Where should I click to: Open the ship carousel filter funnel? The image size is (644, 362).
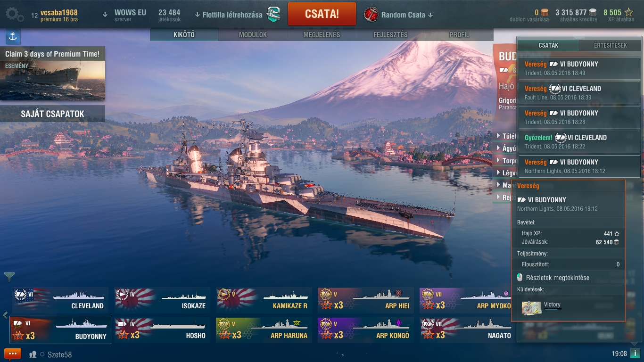(9, 277)
